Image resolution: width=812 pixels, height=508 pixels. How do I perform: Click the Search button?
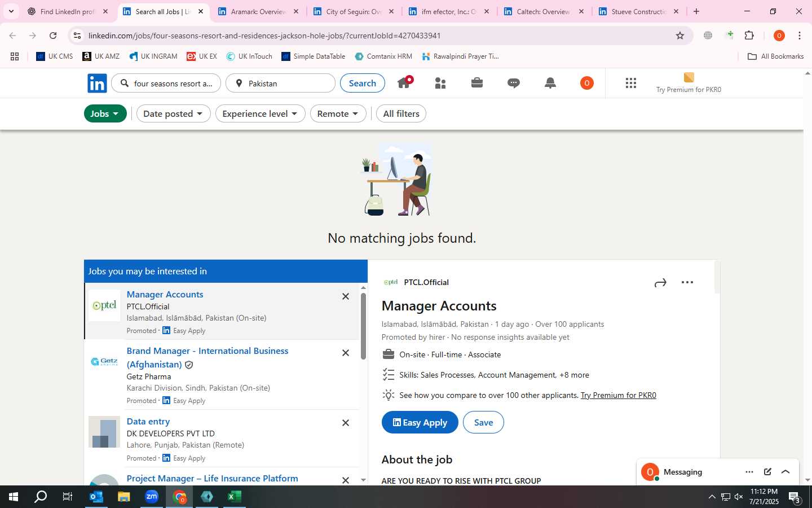click(363, 83)
